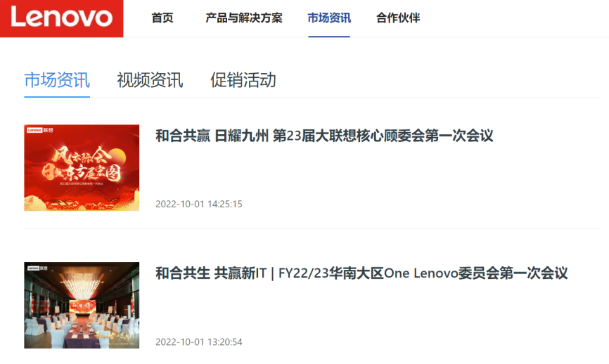
Task: Click the Lenovo 联想 badge on the red banner
Action: click(x=39, y=130)
